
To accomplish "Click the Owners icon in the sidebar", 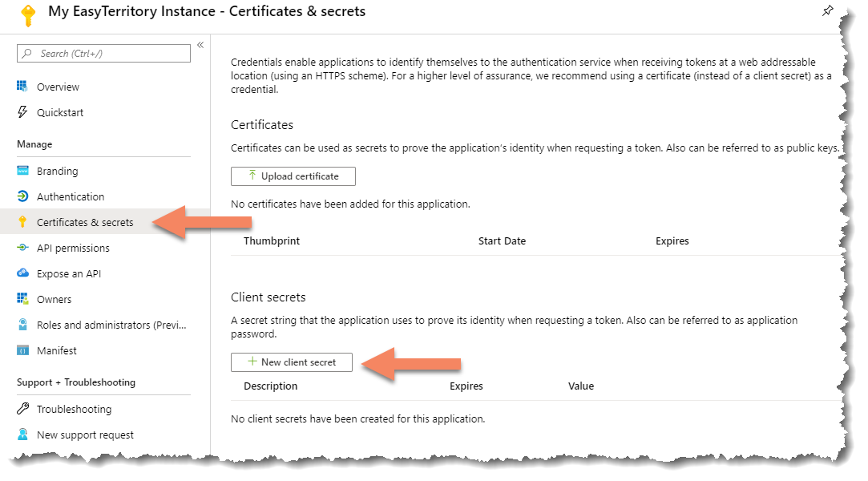I will click(x=22, y=299).
